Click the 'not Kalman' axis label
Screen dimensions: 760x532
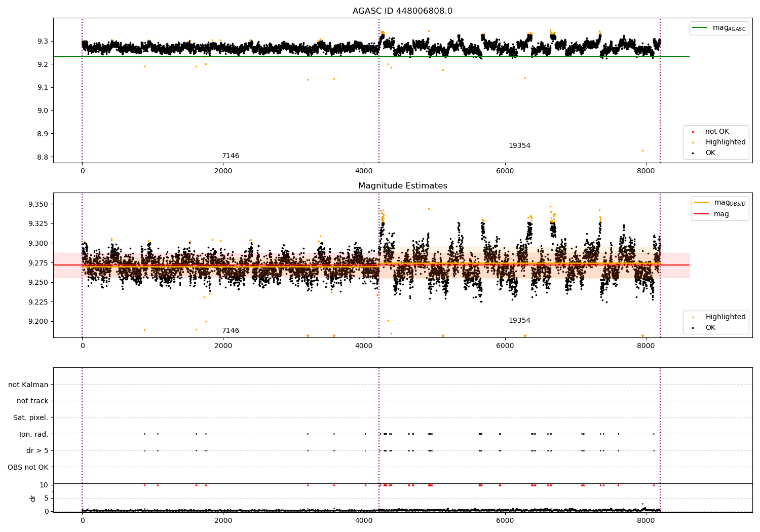(28, 385)
